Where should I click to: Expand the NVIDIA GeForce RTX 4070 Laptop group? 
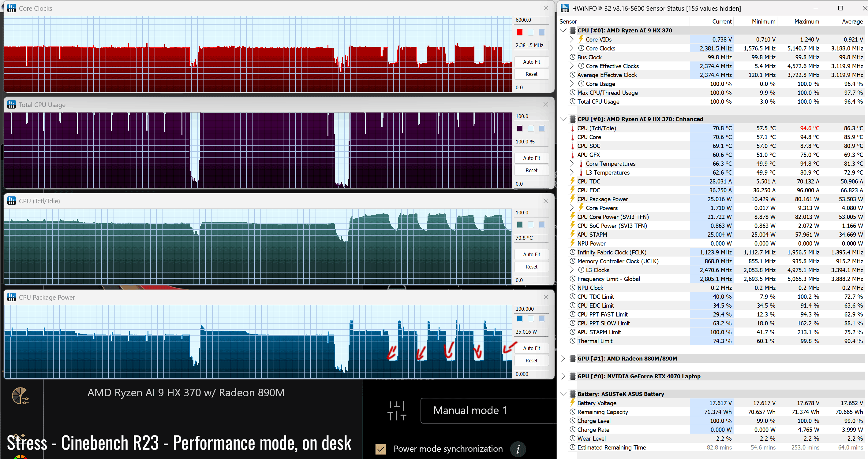click(563, 376)
